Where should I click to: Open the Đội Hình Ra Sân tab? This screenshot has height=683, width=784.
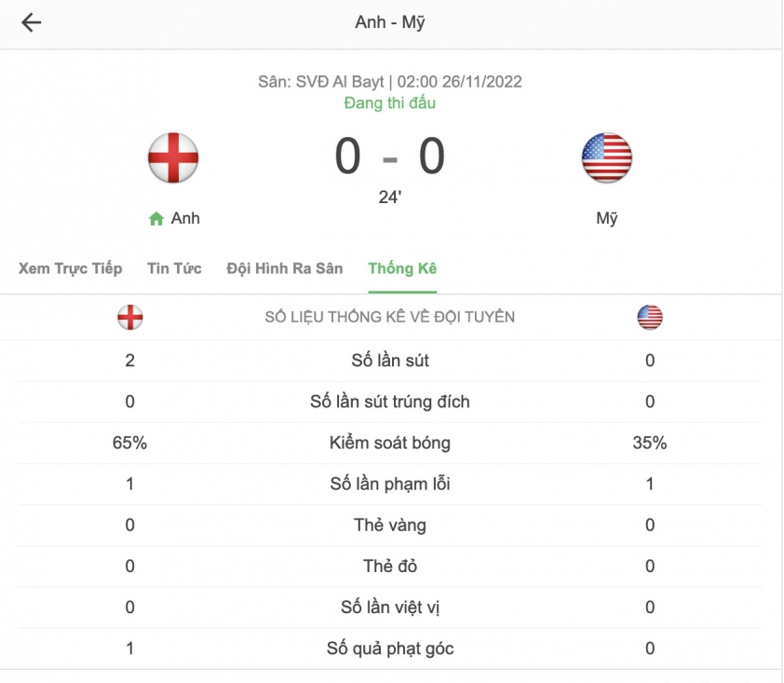tap(285, 268)
